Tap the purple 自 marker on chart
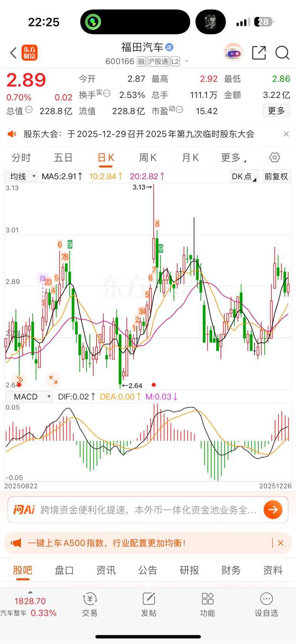The height and width of the screenshot is (644, 296). coord(42,278)
